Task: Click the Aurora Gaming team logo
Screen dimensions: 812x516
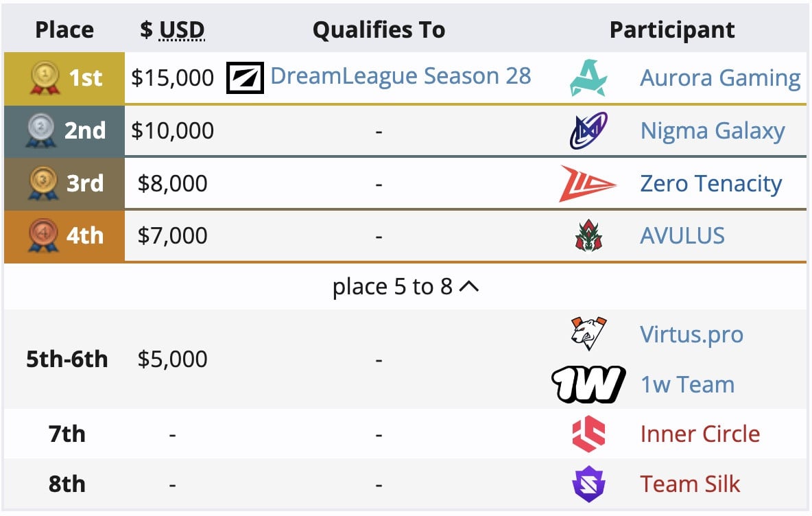Action: (x=588, y=78)
